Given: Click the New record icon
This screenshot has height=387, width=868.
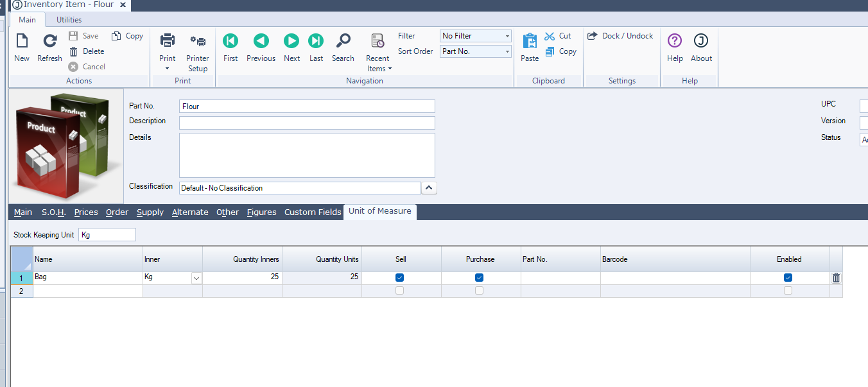Looking at the screenshot, I should 22,42.
